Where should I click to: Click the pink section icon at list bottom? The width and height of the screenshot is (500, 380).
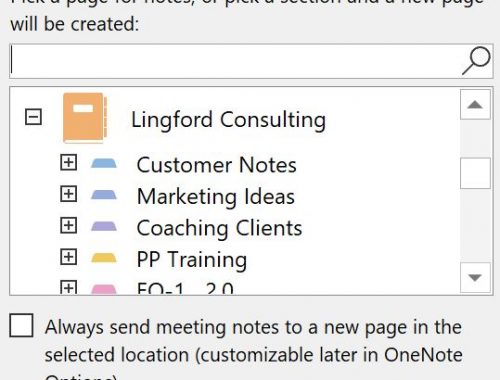(104, 289)
